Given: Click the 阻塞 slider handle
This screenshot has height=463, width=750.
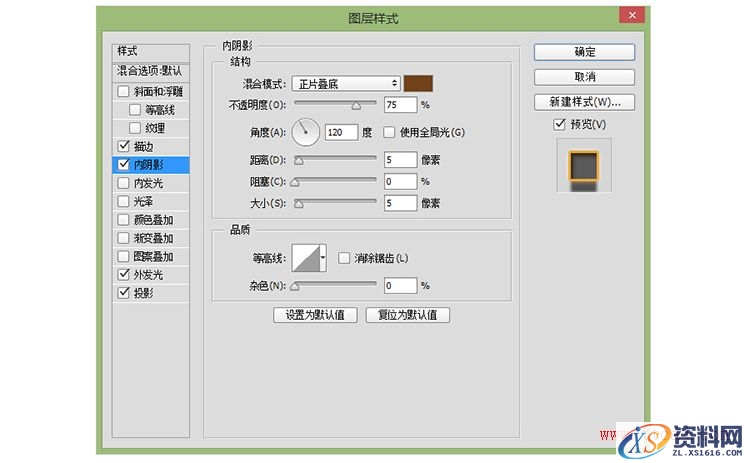Looking at the screenshot, I should coord(295,182).
